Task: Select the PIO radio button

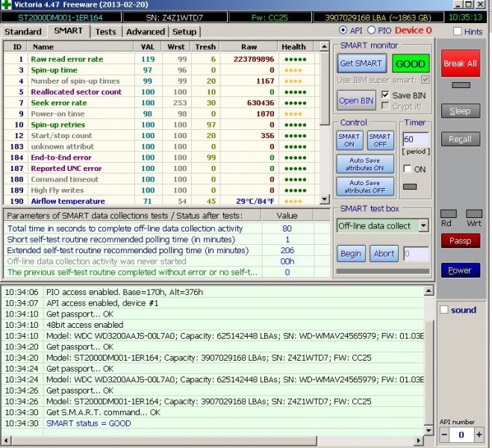Action: coord(372,31)
